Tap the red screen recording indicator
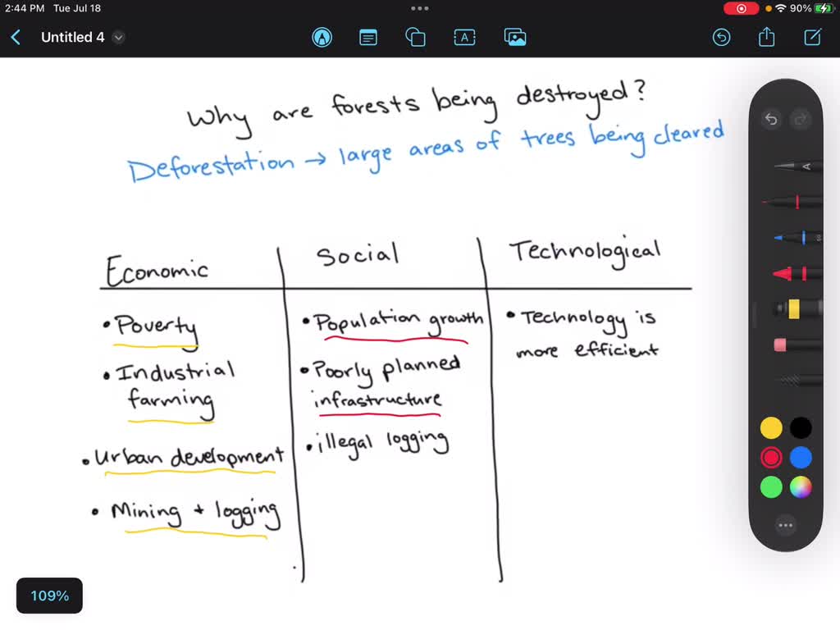Viewport: 840px width, 630px height. click(741, 8)
